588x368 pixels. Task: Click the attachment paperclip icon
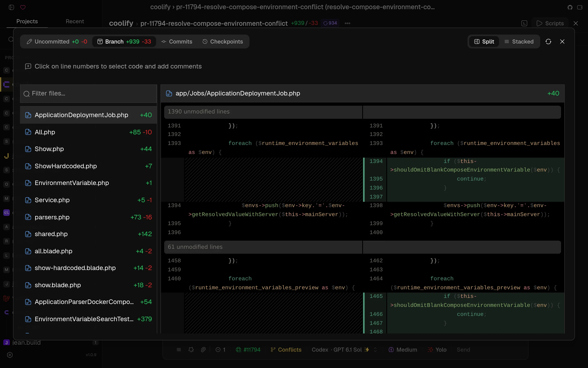203,350
